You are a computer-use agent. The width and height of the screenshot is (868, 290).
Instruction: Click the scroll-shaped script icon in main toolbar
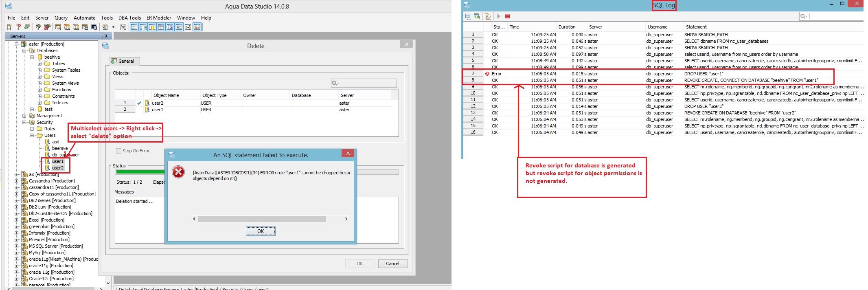click(x=123, y=27)
